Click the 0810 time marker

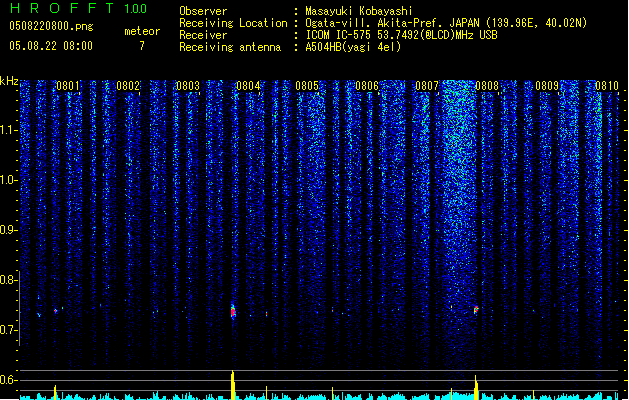[607, 86]
